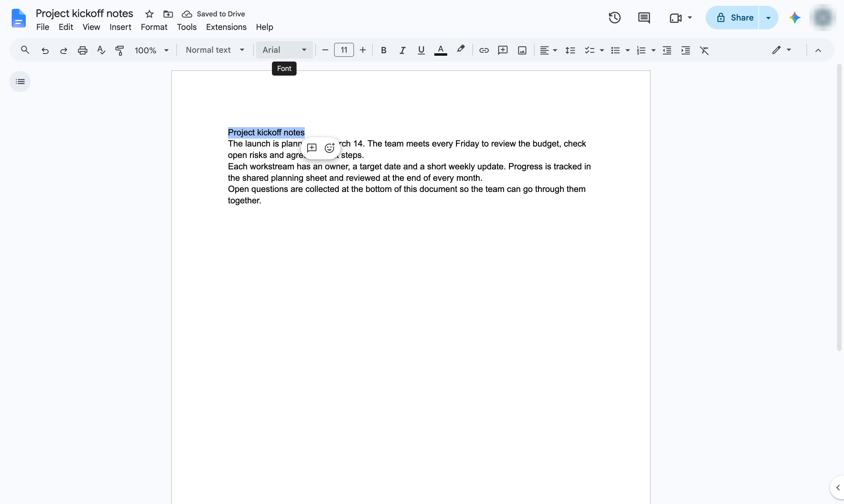Toggle underline formatting
844x504 pixels.
(421, 50)
